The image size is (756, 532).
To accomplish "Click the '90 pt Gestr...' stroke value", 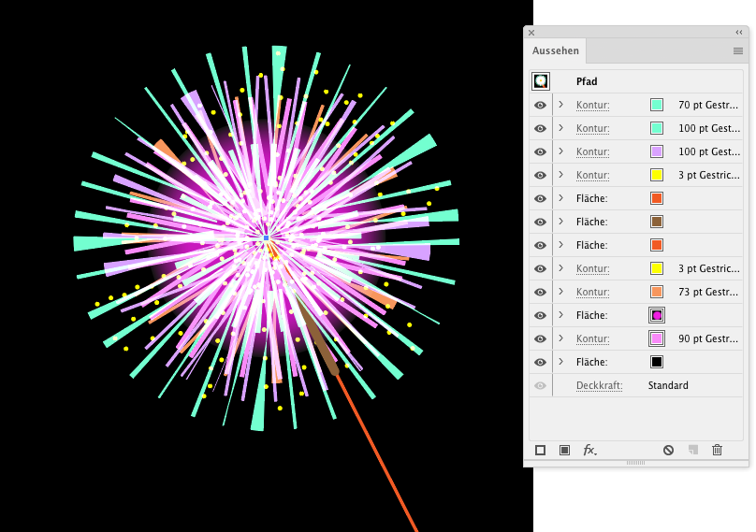I will point(708,338).
